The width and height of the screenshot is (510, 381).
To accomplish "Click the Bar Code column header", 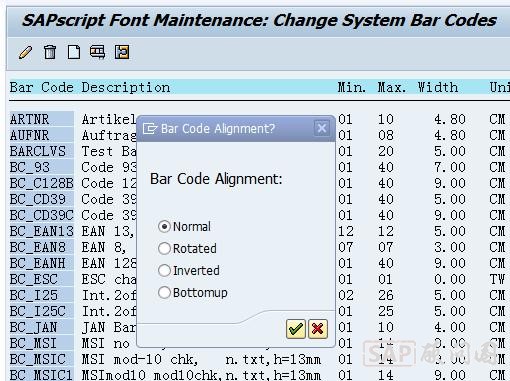I will (41, 88).
